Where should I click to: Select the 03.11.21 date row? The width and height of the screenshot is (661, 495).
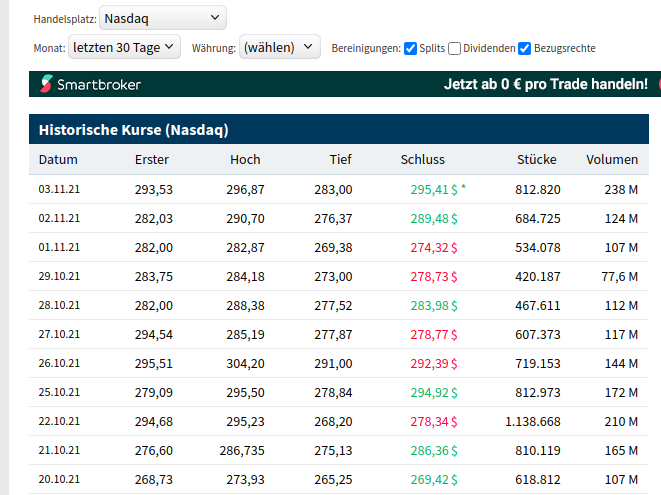coord(58,189)
